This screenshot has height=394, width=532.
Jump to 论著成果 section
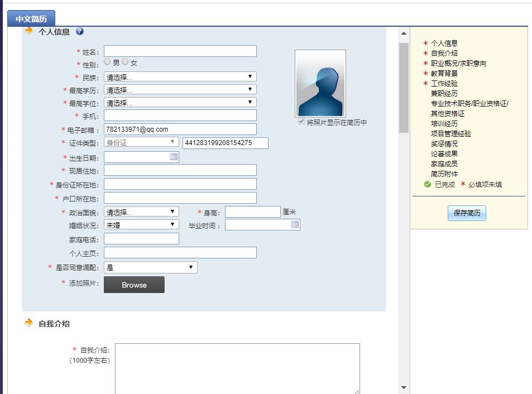444,153
